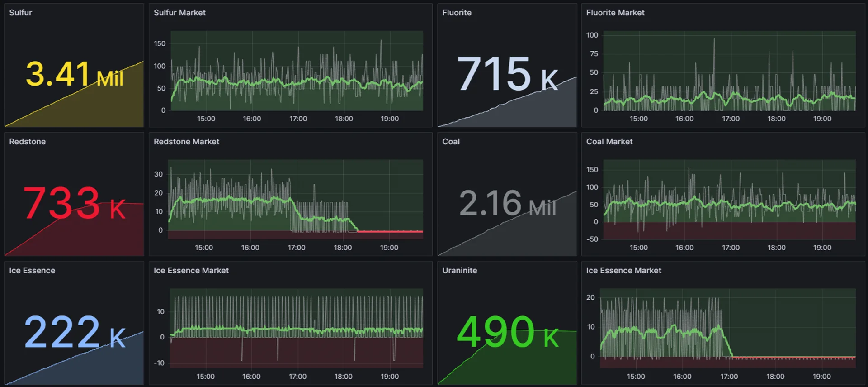Viewport: 868px width, 387px height.
Task: Open the Fluorite panel title menu
Action: [457, 13]
